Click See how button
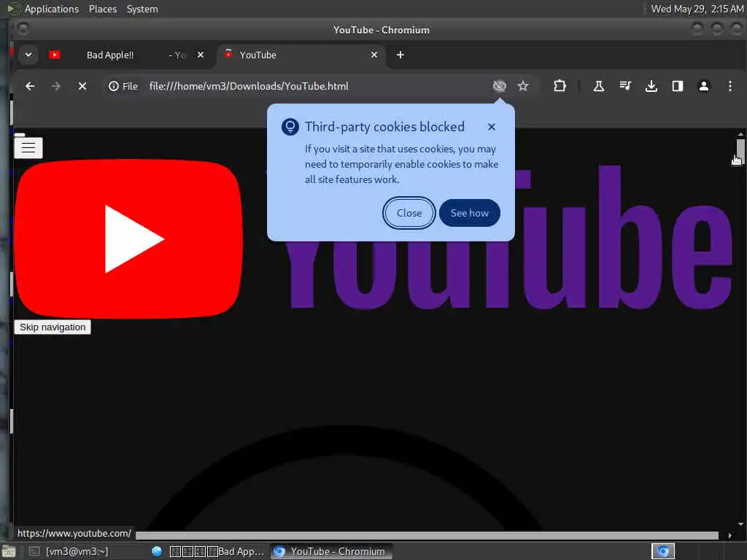 [469, 213]
